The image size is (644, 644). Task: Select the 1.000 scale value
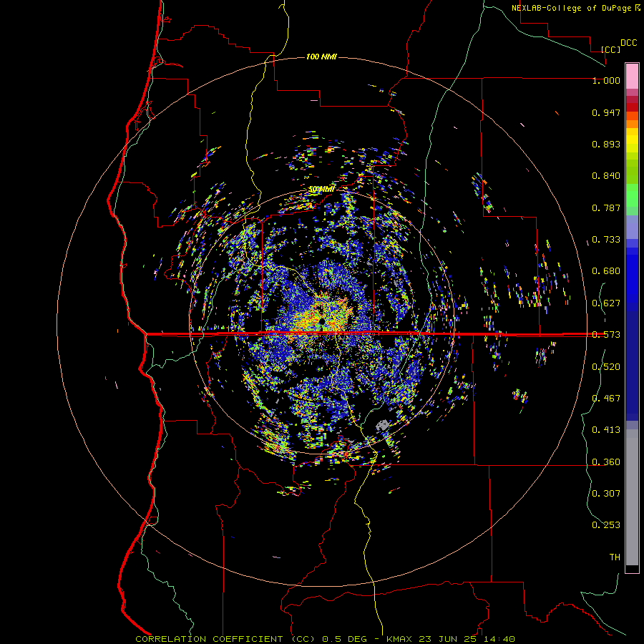pyautogui.click(x=606, y=80)
